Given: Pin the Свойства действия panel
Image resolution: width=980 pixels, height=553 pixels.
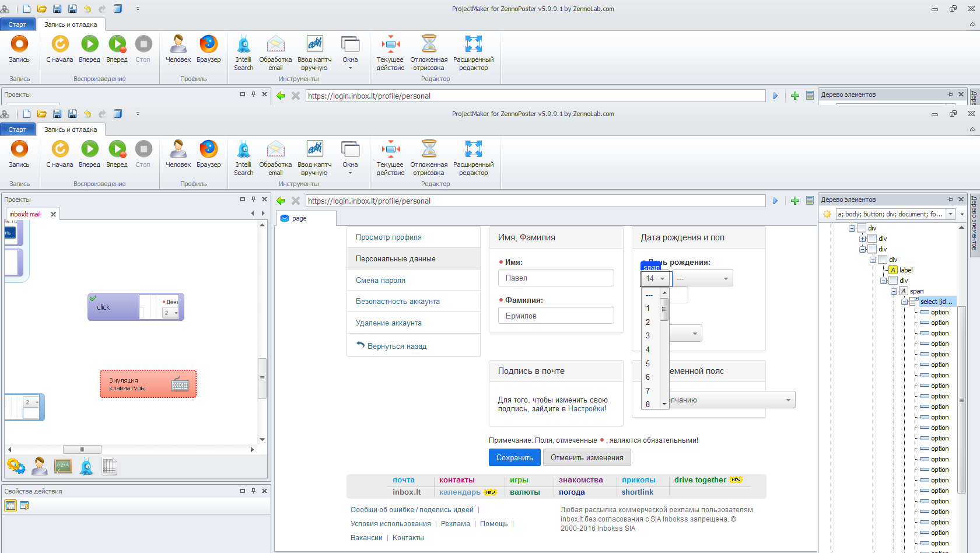Looking at the screenshot, I should click(x=253, y=491).
